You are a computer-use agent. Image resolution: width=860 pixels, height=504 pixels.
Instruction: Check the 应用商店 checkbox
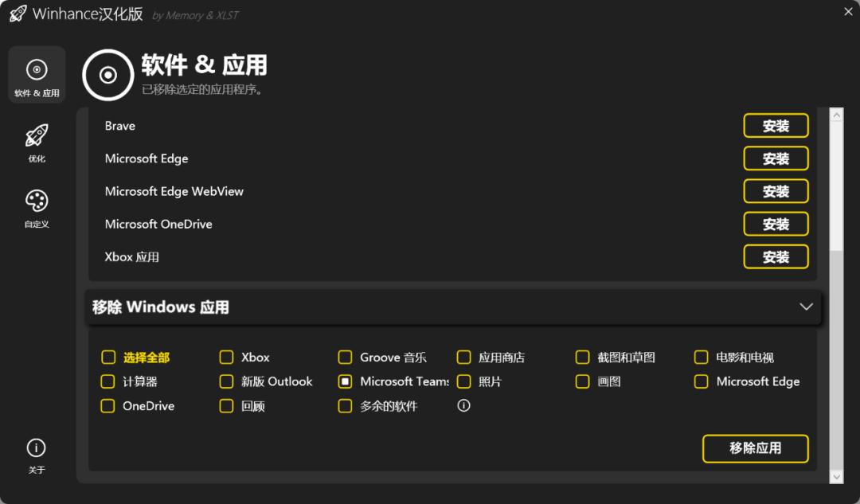click(x=463, y=357)
